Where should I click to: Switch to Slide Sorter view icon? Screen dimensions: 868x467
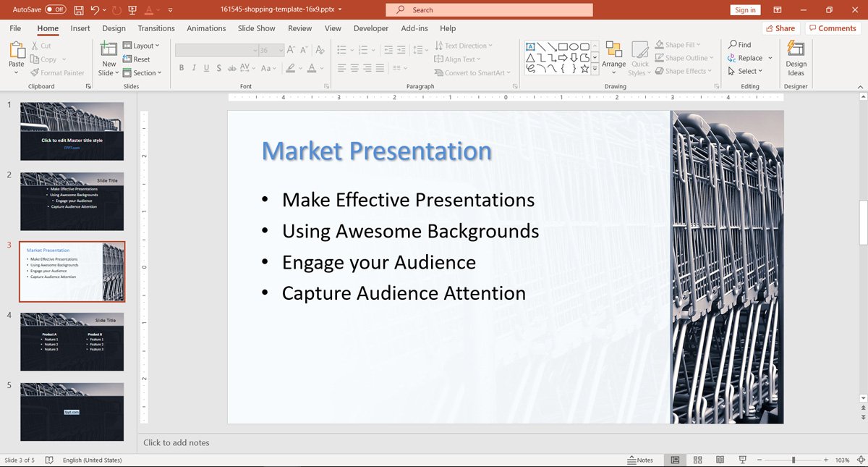pos(697,460)
